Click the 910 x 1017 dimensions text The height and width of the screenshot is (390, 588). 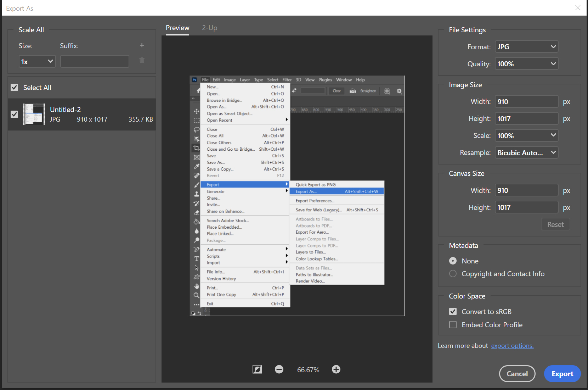92,119
